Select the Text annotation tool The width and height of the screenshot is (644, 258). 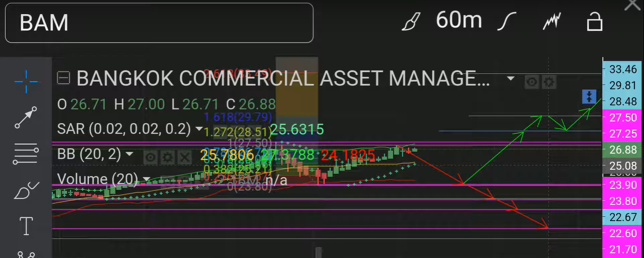[26, 226]
